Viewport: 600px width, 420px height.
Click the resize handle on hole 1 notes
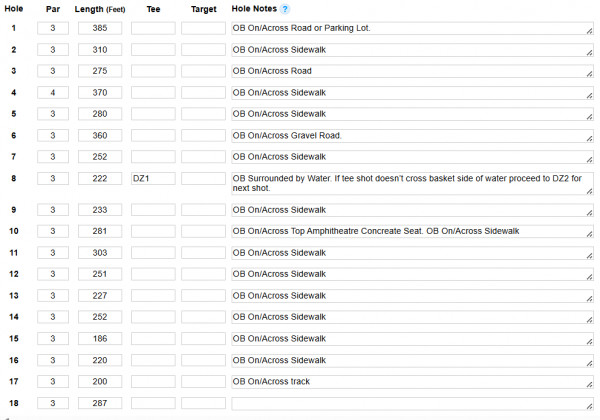pos(588,32)
